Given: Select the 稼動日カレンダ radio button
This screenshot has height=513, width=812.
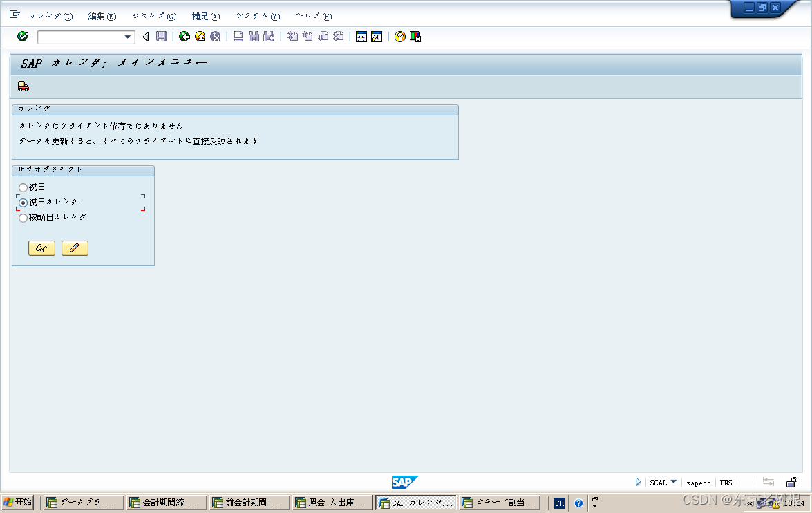Looking at the screenshot, I should pos(23,218).
